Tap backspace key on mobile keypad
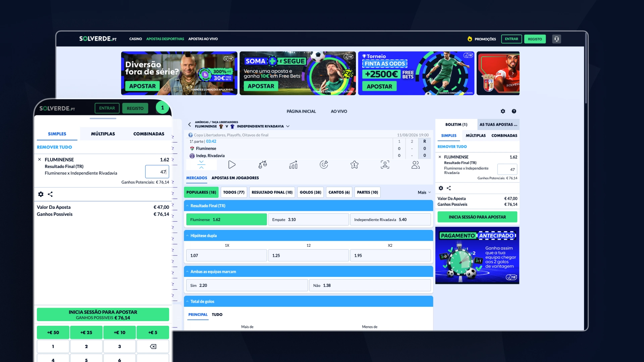 [x=153, y=347]
